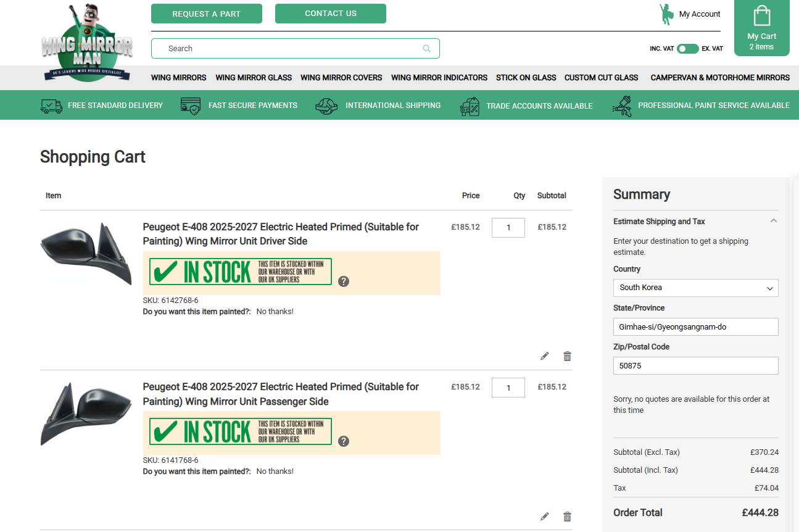Viewport: 799px width, 532px height.
Task: Open the Wing Mirror Glass menu
Action: (254, 78)
